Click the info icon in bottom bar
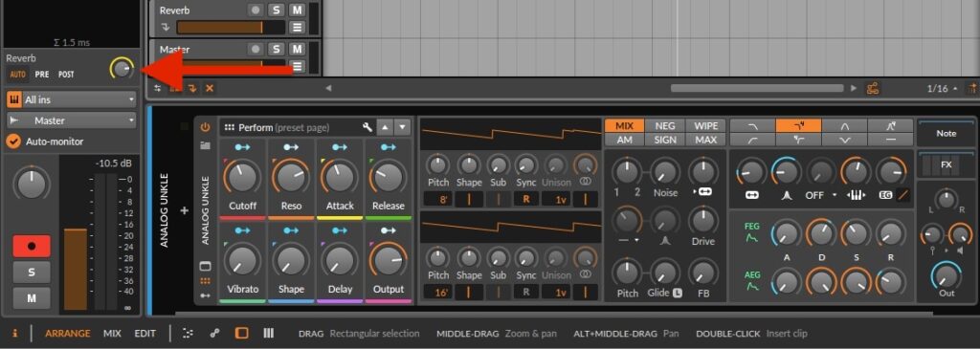Image resolution: width=980 pixels, height=349 pixels. [15, 334]
